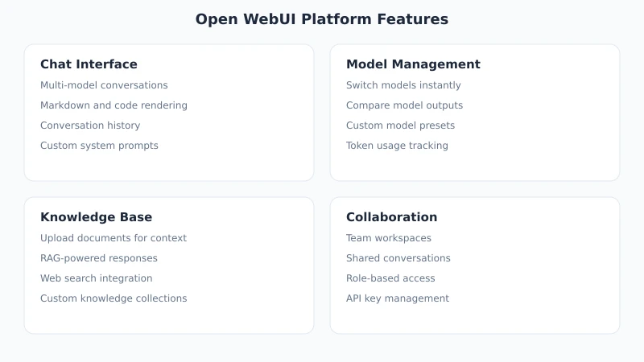Click 'Team workspaces' text

pyautogui.click(x=389, y=238)
